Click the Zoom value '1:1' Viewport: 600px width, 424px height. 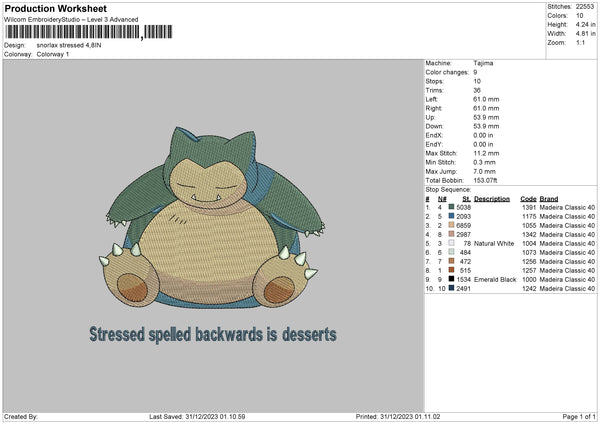(x=580, y=42)
